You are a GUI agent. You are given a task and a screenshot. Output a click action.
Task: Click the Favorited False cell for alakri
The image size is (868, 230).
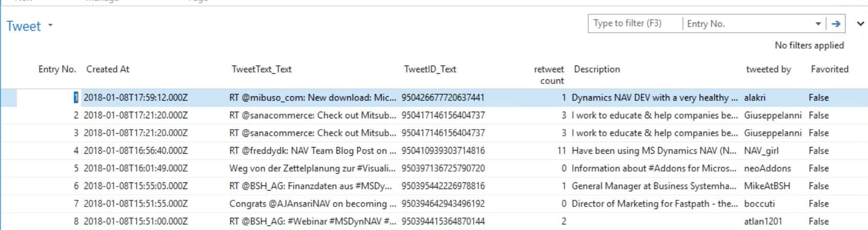pos(819,97)
